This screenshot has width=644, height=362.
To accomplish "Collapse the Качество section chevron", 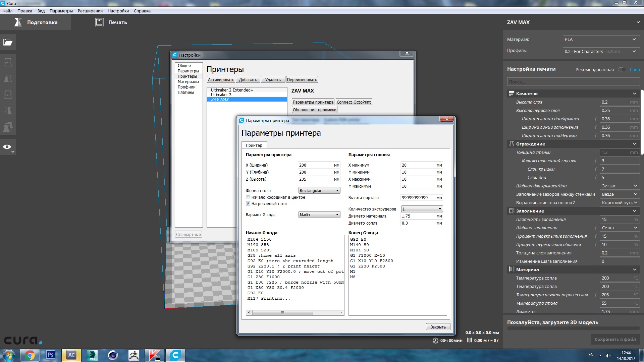I will click(635, 94).
